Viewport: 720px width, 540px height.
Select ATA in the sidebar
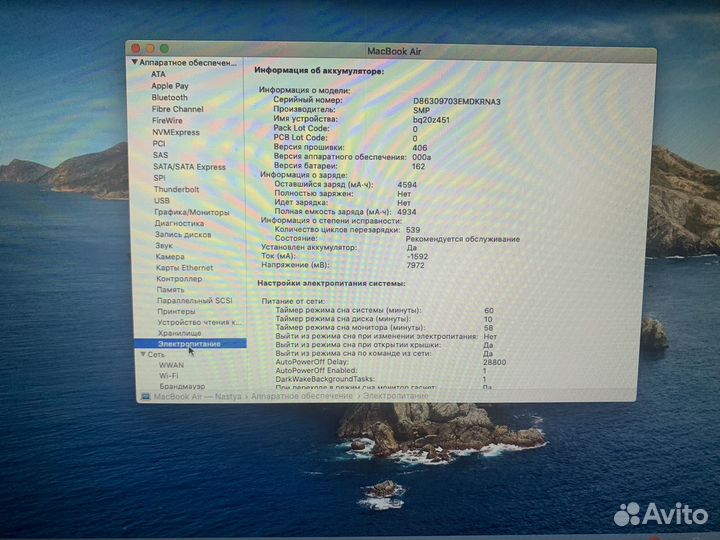point(158,74)
